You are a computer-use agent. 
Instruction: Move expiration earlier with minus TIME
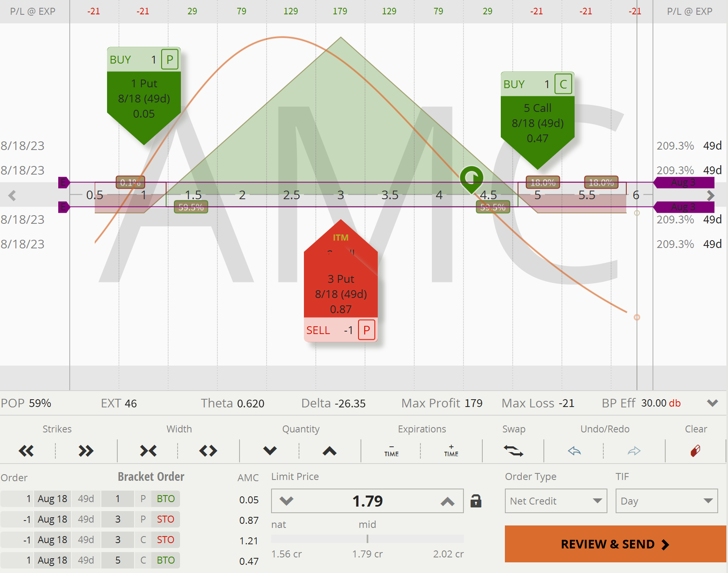(391, 451)
